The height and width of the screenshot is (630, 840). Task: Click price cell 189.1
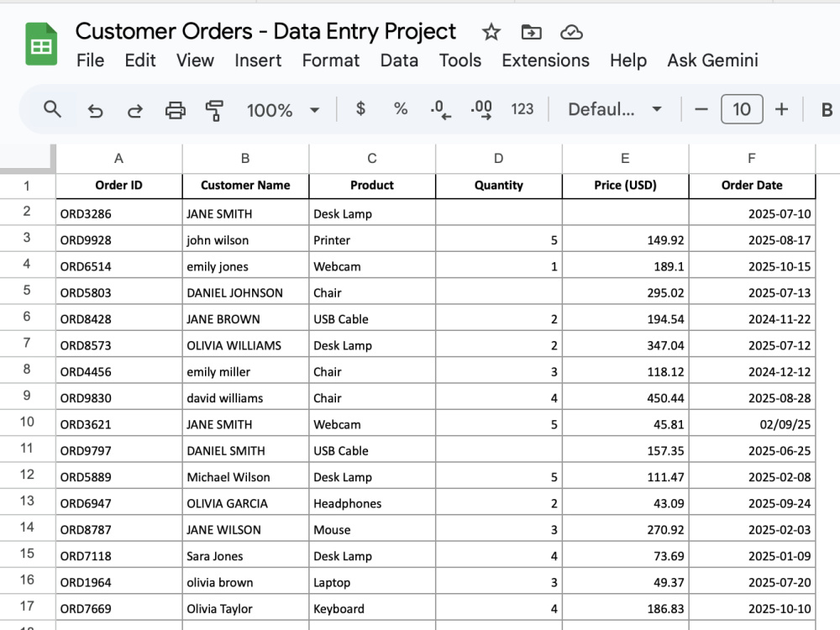(625, 265)
